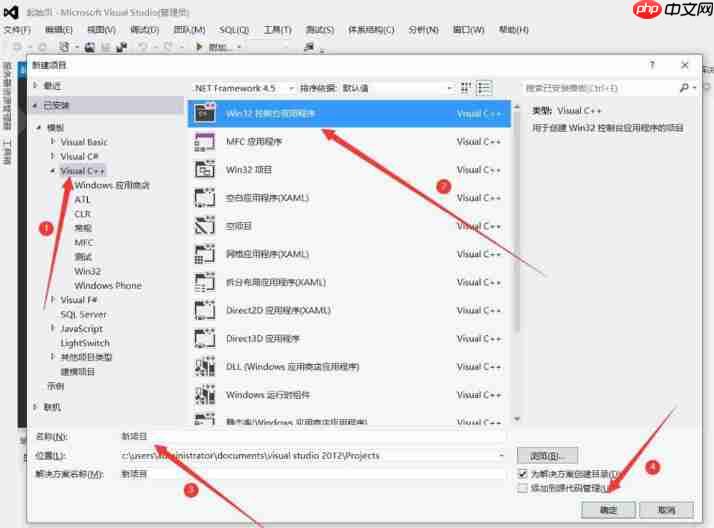Click the Win32 项目 template icon
Screen dimensions: 714x528
coord(205,170)
